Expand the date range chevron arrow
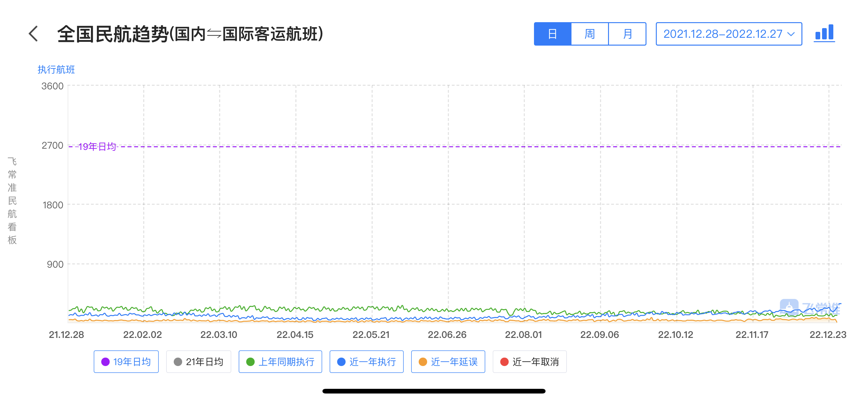 (791, 34)
